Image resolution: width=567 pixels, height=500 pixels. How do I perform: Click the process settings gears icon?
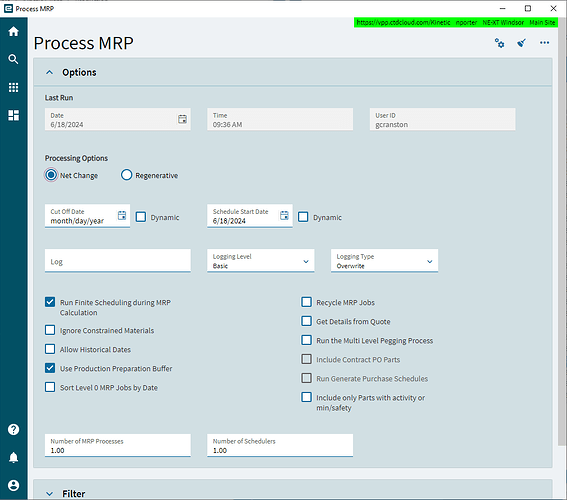coord(499,43)
